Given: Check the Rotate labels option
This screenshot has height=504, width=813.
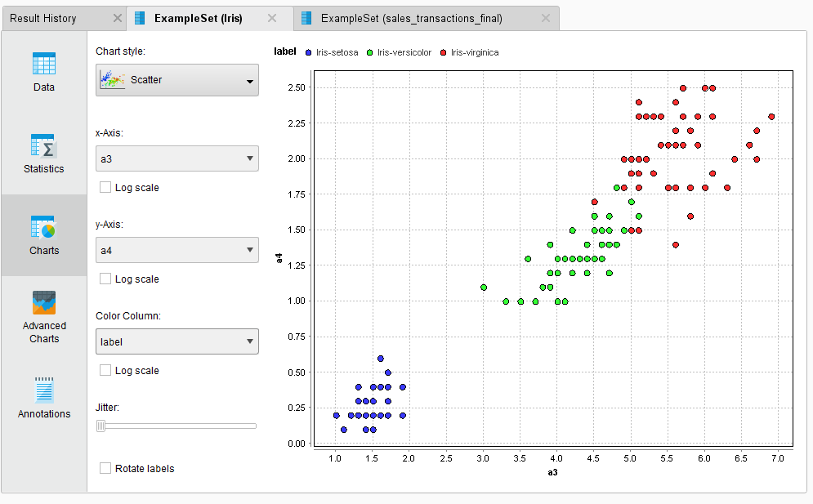Looking at the screenshot, I should 104,468.
